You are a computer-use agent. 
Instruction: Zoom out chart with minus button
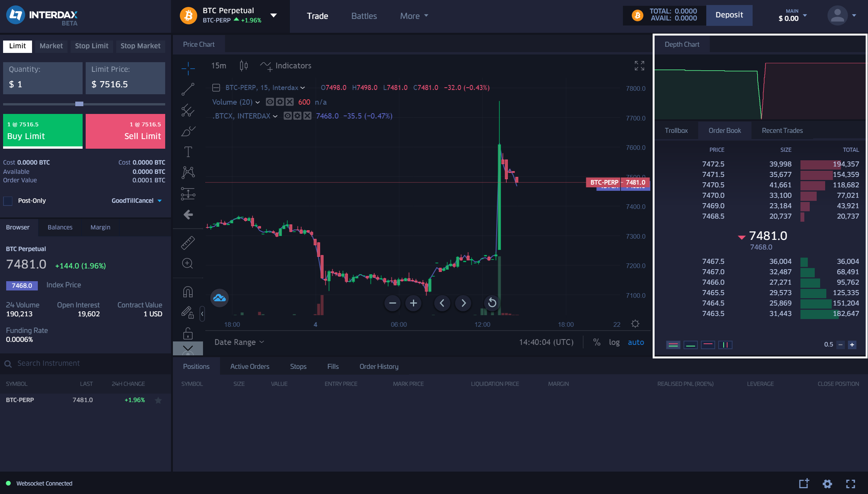393,303
